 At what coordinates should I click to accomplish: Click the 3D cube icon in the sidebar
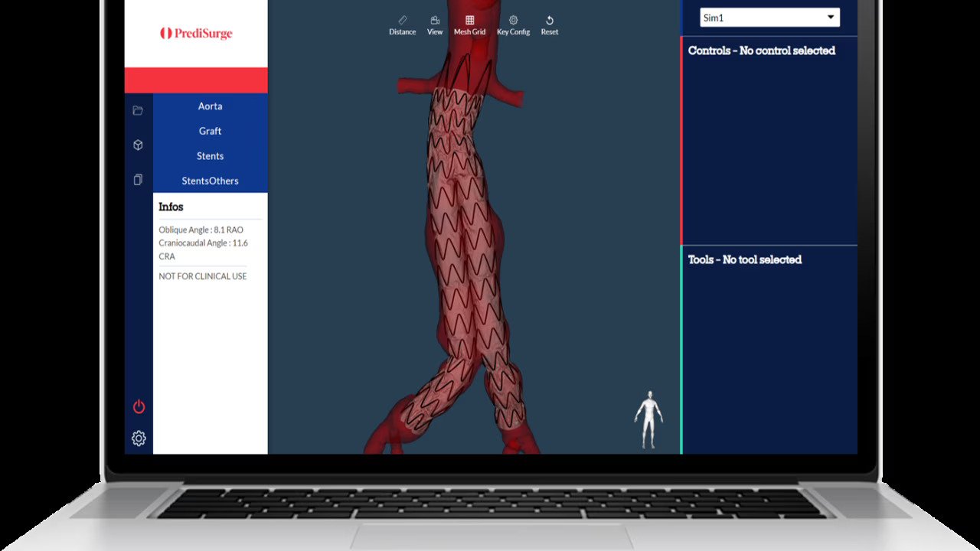click(138, 145)
